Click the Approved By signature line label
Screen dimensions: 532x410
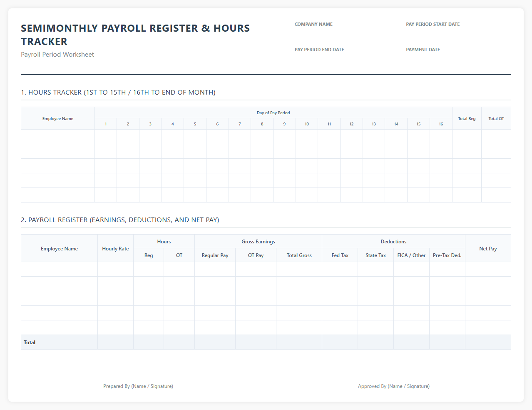pos(394,386)
